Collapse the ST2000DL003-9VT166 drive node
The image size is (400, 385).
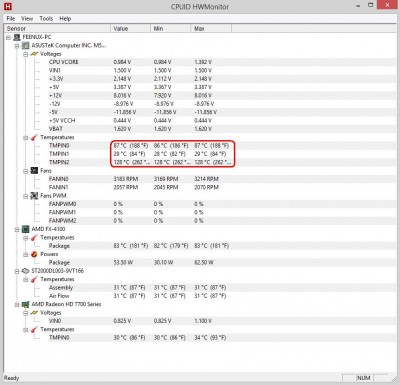tap(17, 271)
